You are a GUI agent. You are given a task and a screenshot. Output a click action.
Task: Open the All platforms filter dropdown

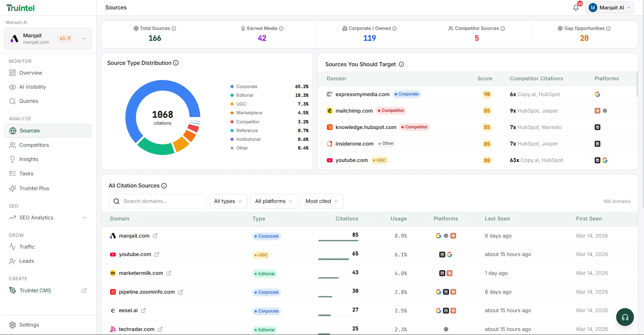pyautogui.click(x=274, y=201)
